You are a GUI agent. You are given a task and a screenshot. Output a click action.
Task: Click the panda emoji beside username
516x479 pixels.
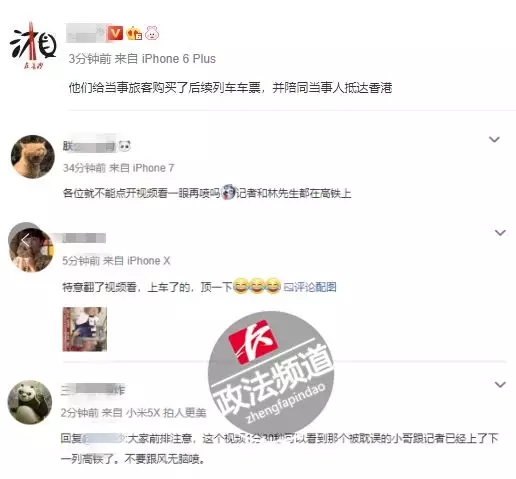tap(125, 146)
